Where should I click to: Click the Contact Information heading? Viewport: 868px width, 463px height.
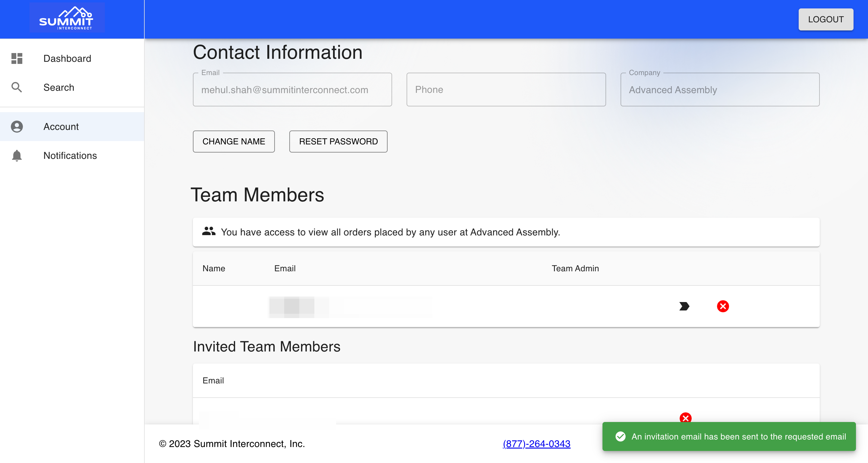278,52
